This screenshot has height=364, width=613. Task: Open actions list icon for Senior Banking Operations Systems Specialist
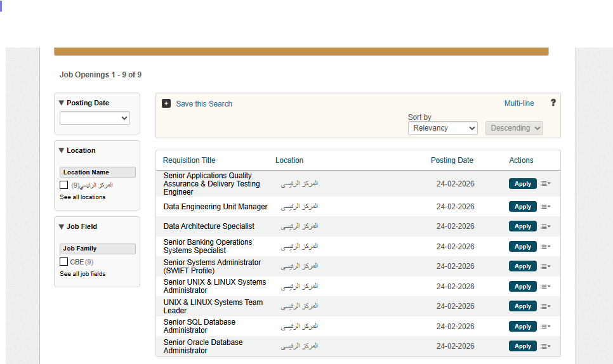[545, 247]
